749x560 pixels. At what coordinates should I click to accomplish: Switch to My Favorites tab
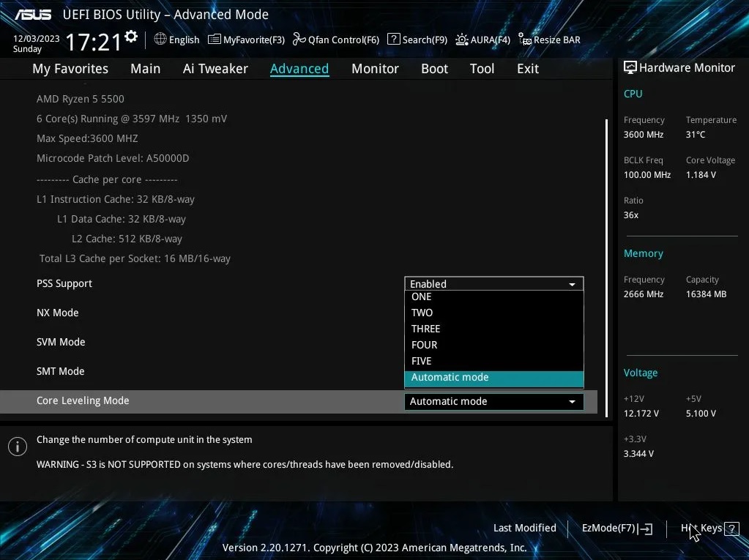coord(70,69)
